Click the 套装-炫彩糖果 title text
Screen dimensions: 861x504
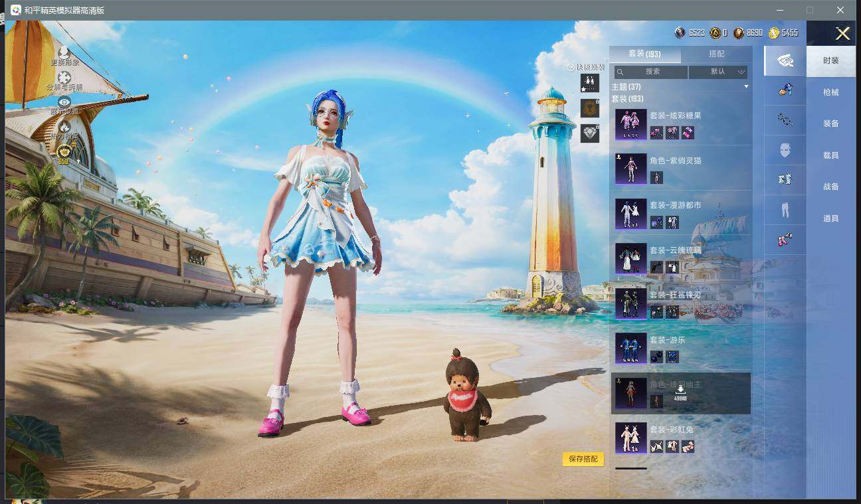[x=676, y=116]
